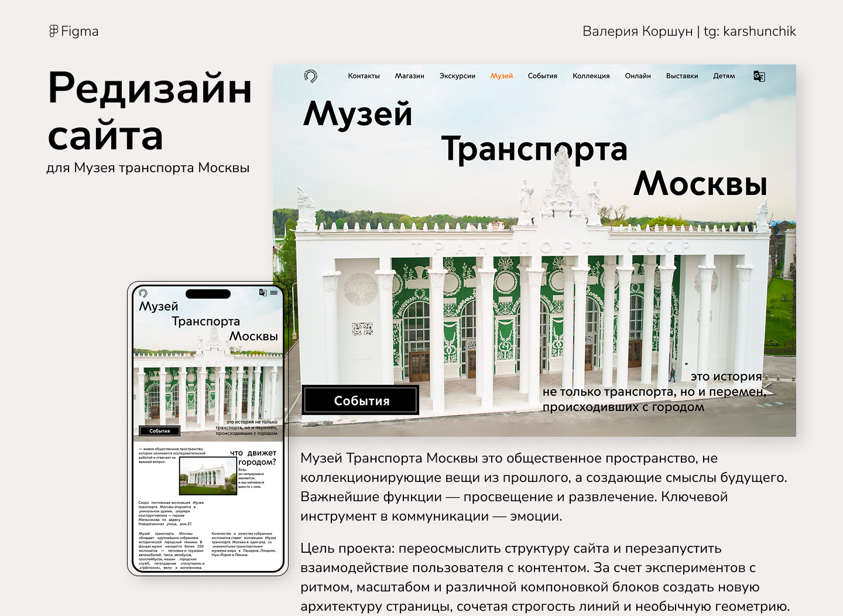Open the "Детям" navigation item
Screen dimensions: 843x616
pyautogui.click(x=724, y=76)
